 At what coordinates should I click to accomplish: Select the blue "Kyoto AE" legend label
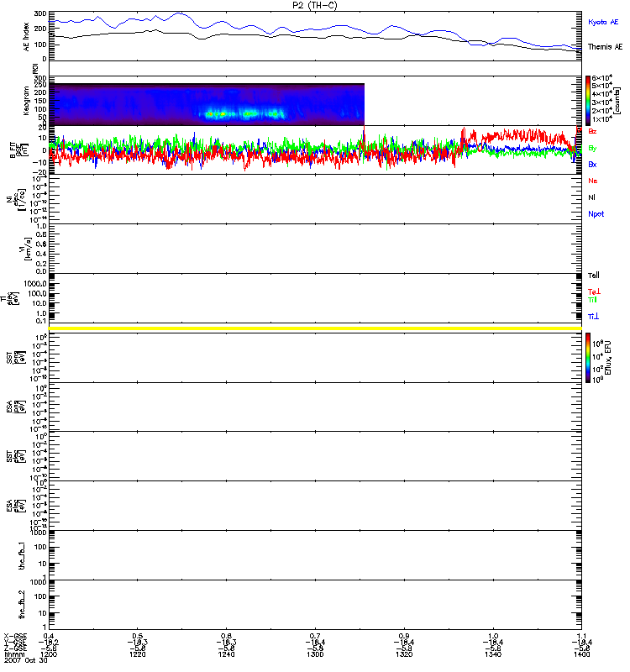click(603, 22)
